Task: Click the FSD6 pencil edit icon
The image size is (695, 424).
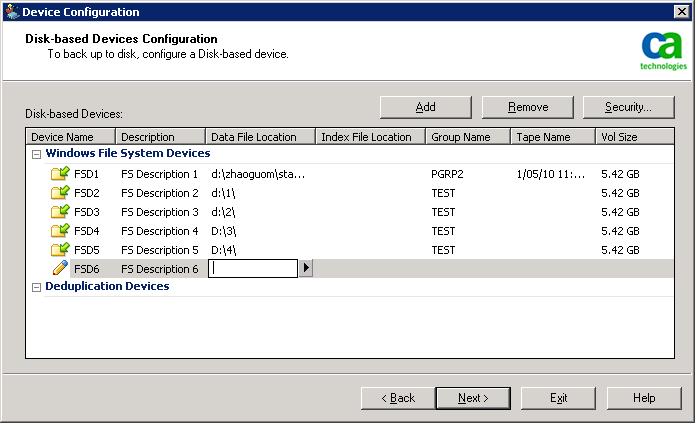Action: tap(60, 268)
